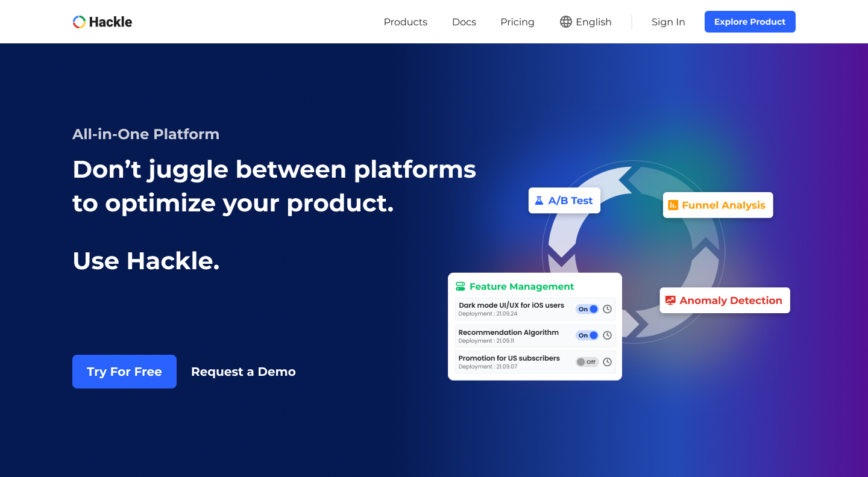The width and height of the screenshot is (868, 477).
Task: Click the 'All-in-One Platform' subtitle
Action: tap(146, 134)
